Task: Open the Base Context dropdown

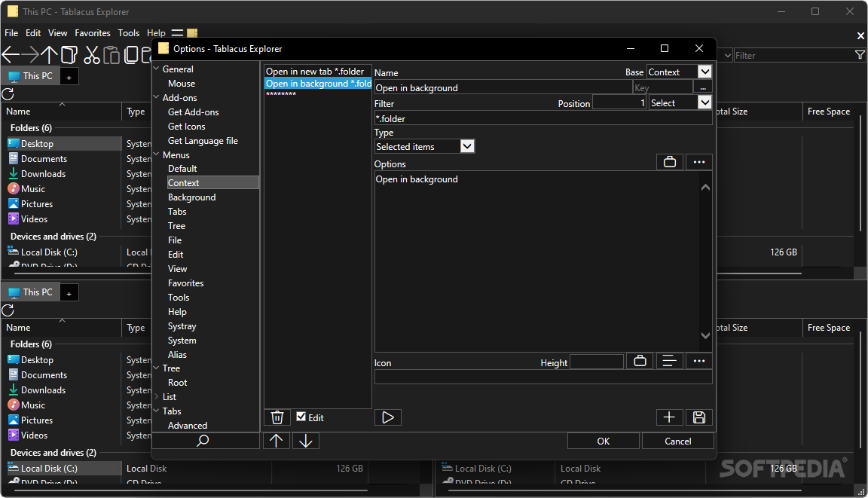Action: (704, 72)
